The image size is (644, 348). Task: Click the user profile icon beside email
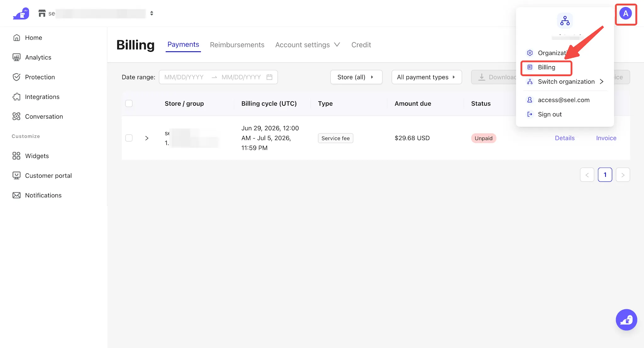pos(530,100)
